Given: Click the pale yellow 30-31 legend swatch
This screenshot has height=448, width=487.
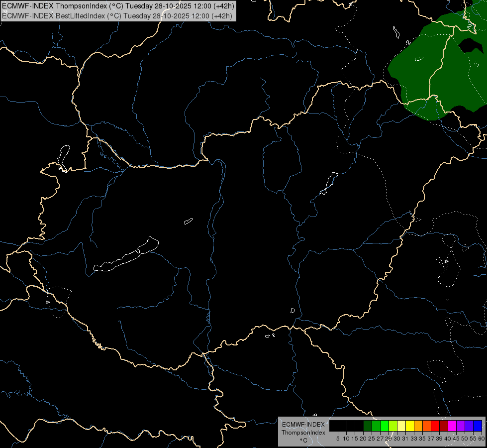Looking at the screenshot, I should pyautogui.click(x=401, y=426).
